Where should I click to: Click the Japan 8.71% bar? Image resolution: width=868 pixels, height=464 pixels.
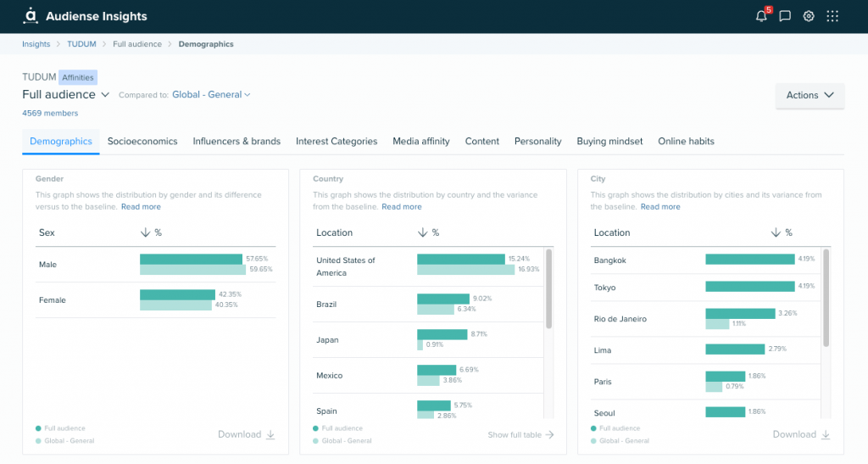coord(442,334)
